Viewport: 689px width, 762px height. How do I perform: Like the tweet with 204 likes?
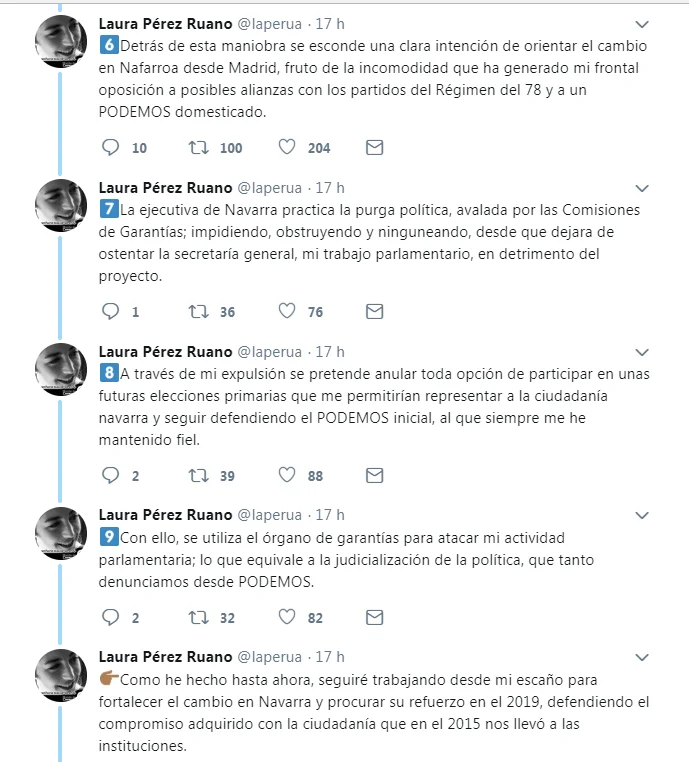point(287,148)
